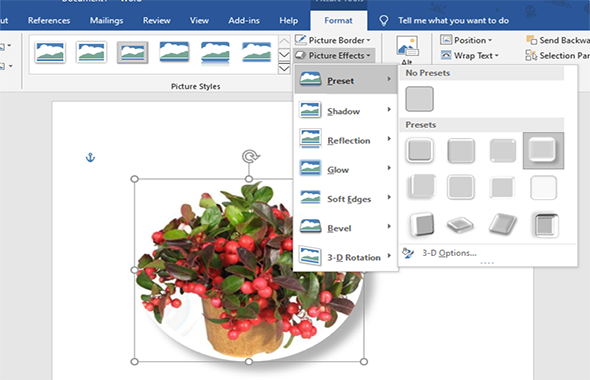Switch to the Mailings tab
590x380 pixels.
[x=106, y=21]
